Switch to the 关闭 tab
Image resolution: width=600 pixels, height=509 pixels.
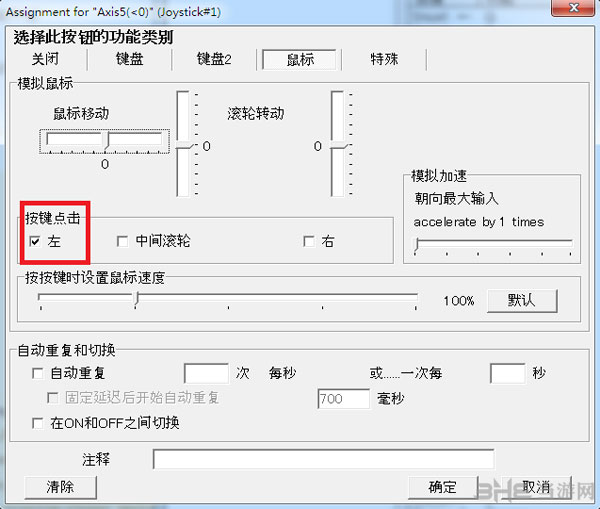click(45, 60)
